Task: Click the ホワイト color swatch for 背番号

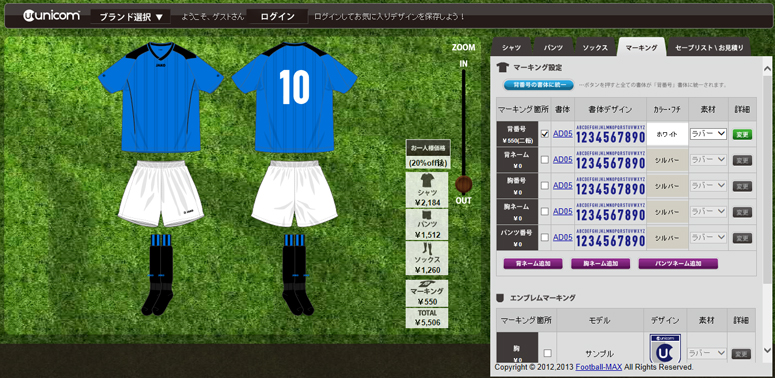Action: click(667, 134)
